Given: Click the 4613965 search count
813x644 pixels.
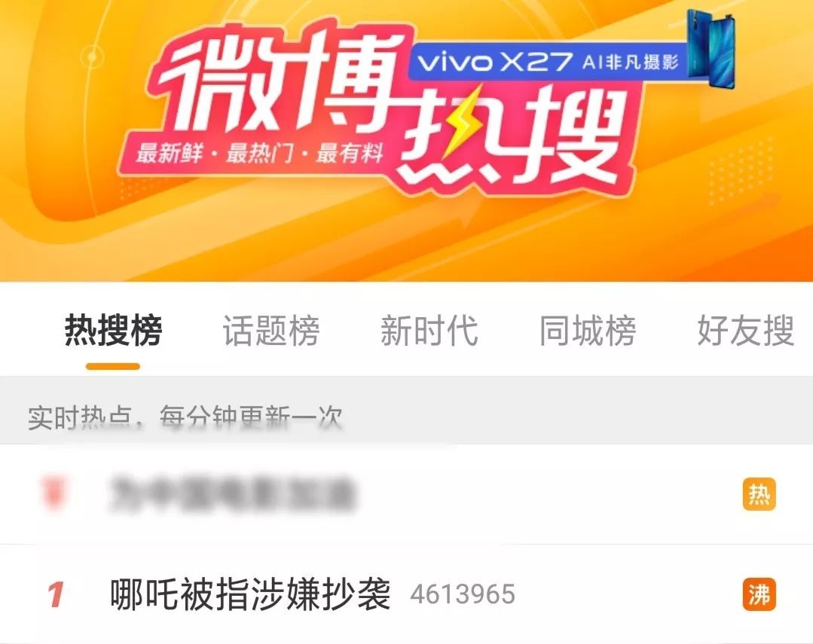Looking at the screenshot, I should [463, 595].
